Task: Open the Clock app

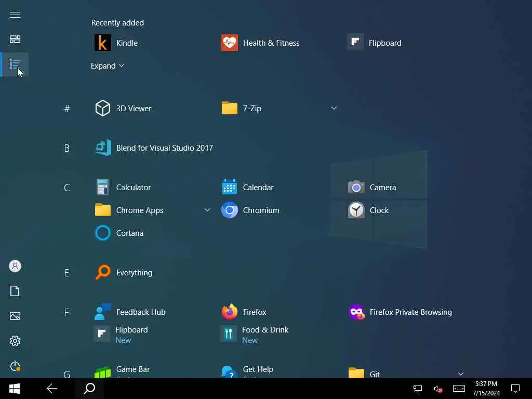Action: coord(368,210)
